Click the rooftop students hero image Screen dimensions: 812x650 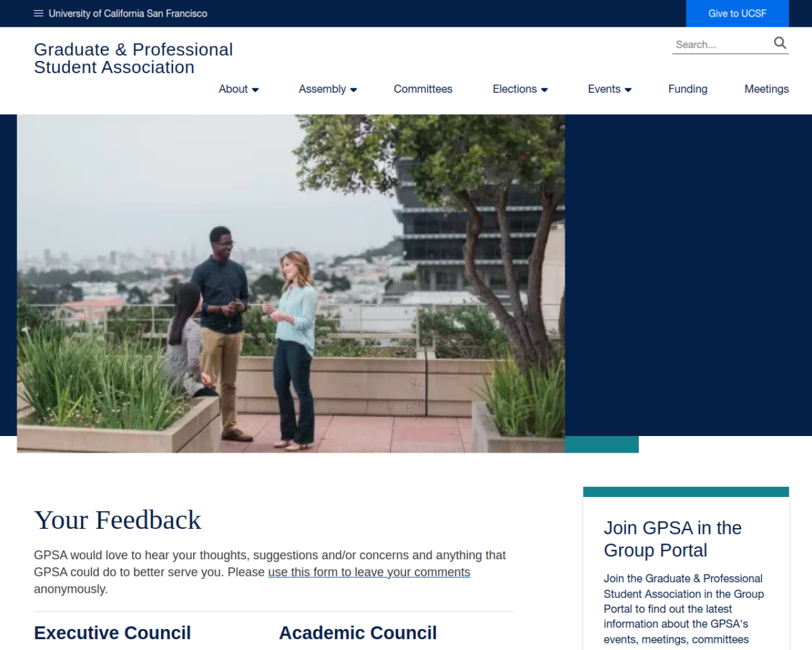291,284
